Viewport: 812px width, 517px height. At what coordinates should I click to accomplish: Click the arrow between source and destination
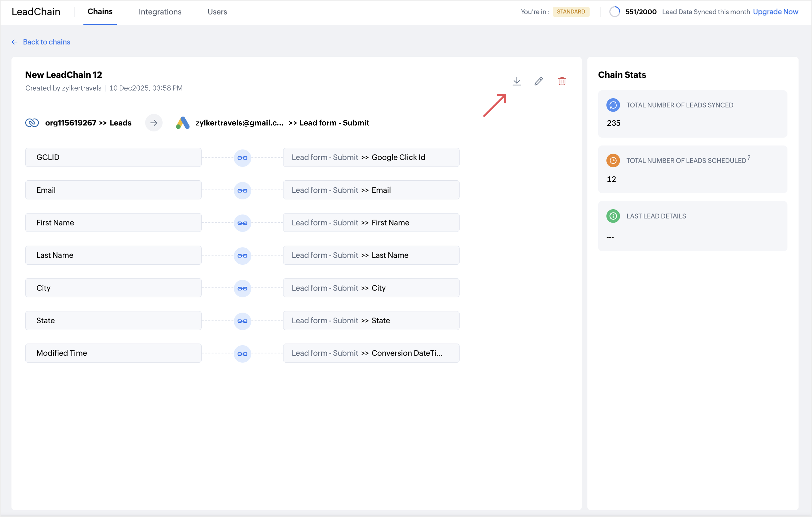154,123
